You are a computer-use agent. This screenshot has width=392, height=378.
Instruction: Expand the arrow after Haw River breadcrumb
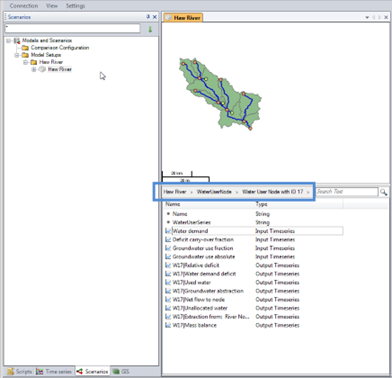(192, 192)
